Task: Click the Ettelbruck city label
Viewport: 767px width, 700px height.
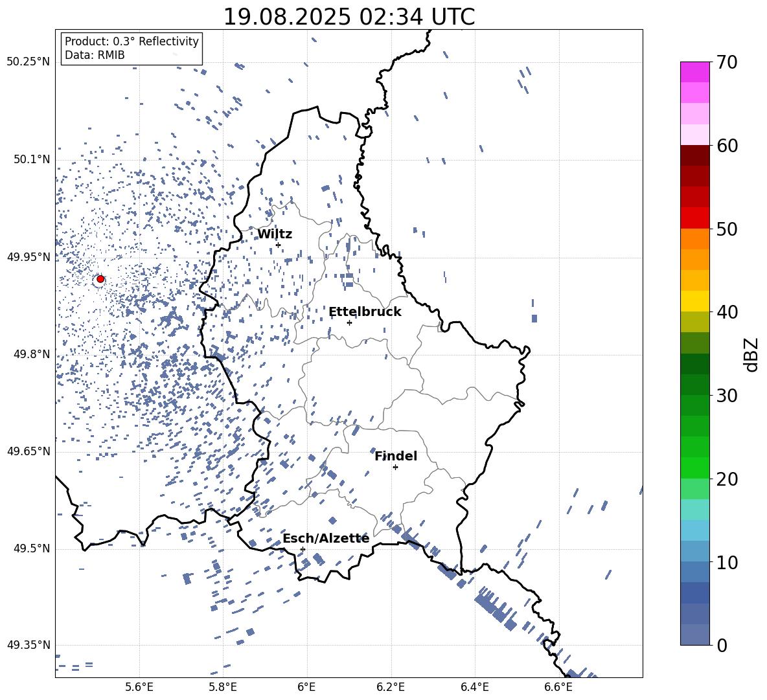Action: [365, 312]
